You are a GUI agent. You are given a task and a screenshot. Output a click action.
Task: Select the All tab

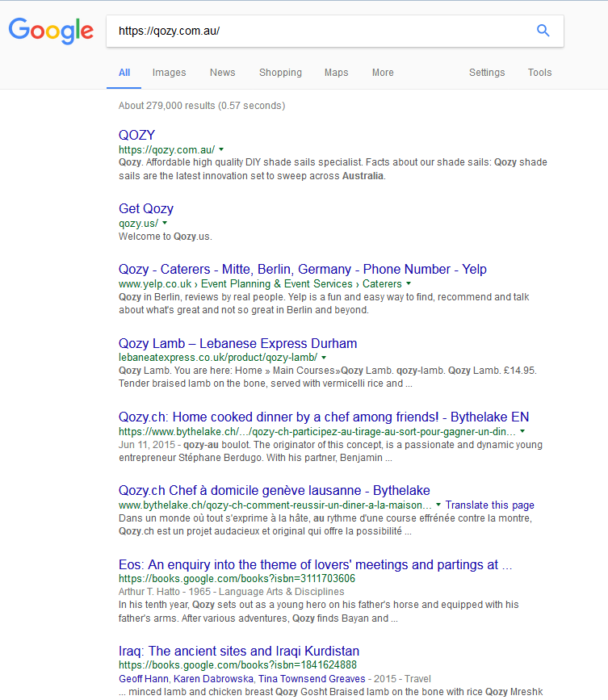(124, 73)
